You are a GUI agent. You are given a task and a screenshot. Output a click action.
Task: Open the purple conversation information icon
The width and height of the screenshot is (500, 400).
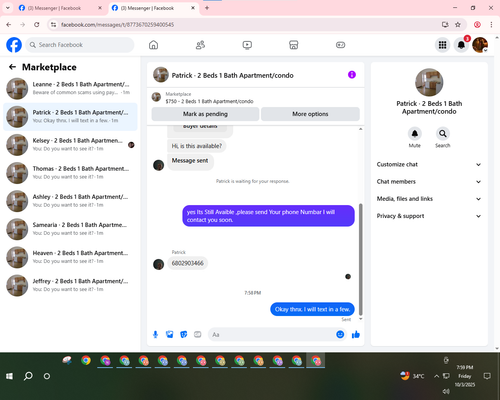[352, 75]
